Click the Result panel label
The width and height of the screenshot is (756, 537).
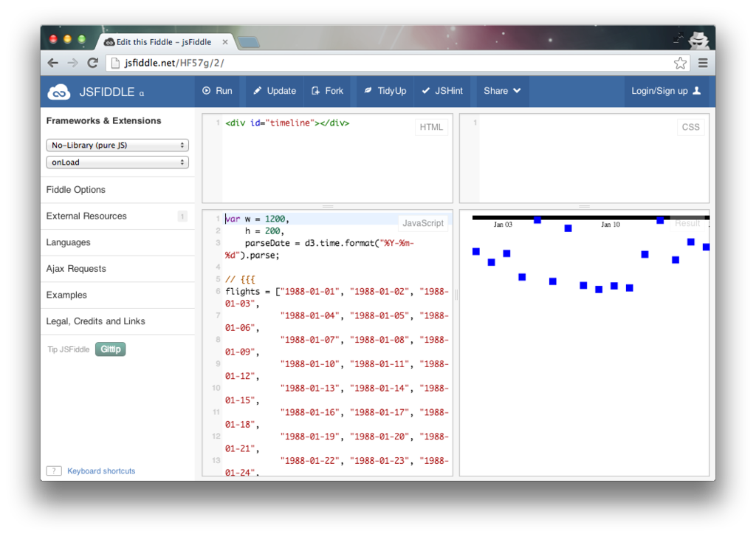[x=687, y=223]
